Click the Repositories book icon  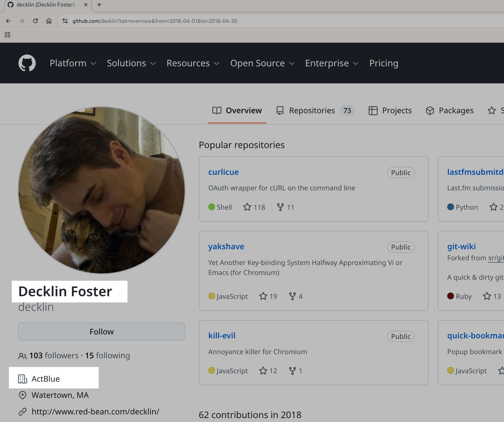click(x=280, y=110)
